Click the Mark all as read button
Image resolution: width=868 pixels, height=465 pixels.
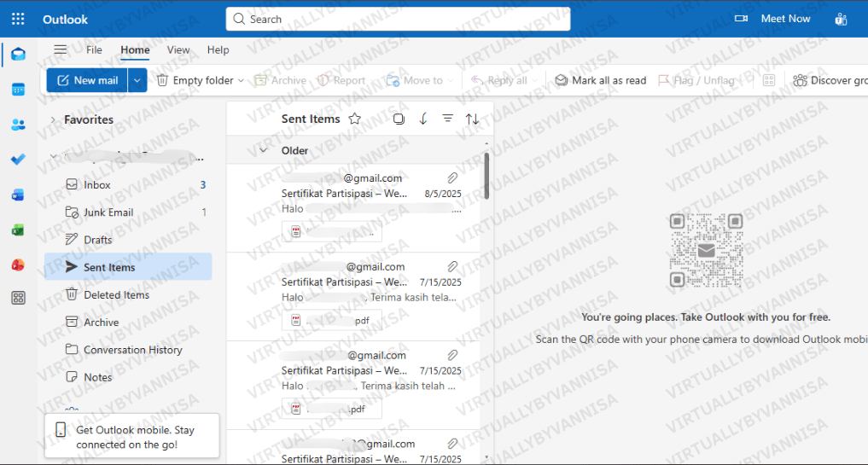pos(600,80)
